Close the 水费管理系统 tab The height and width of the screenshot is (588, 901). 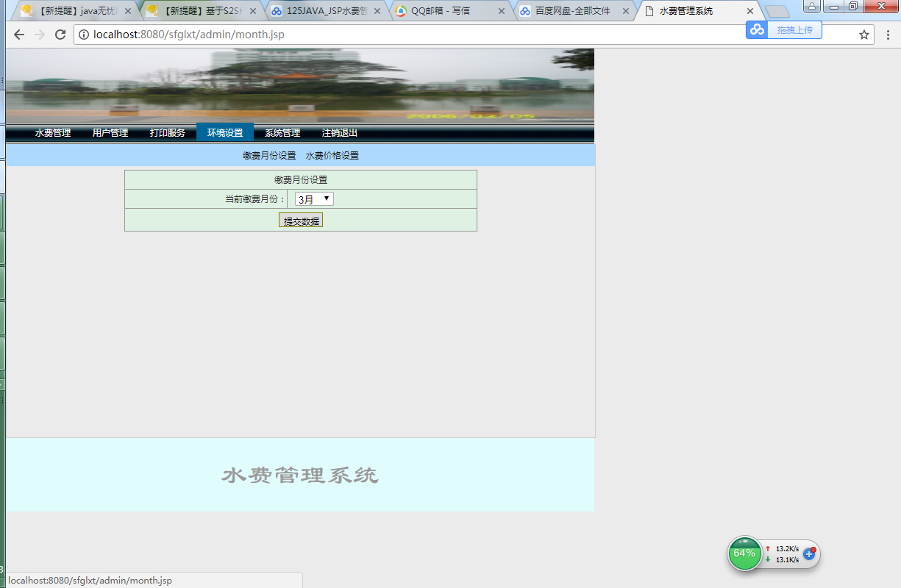[x=750, y=11]
